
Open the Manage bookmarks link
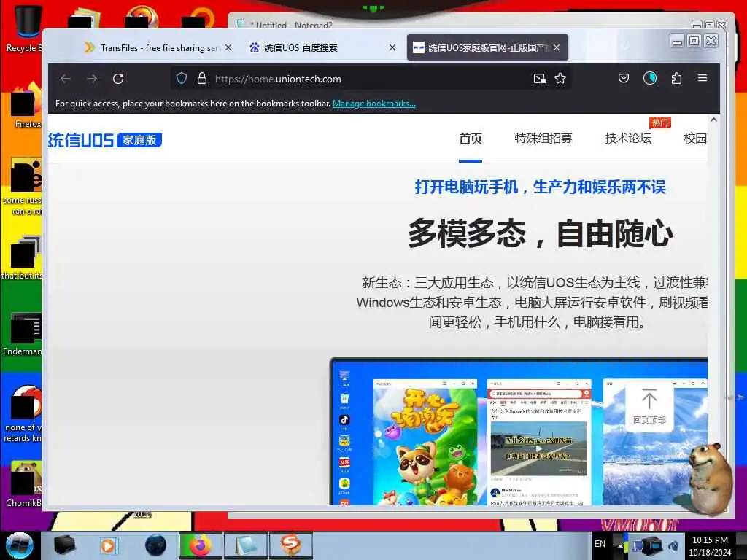click(374, 104)
